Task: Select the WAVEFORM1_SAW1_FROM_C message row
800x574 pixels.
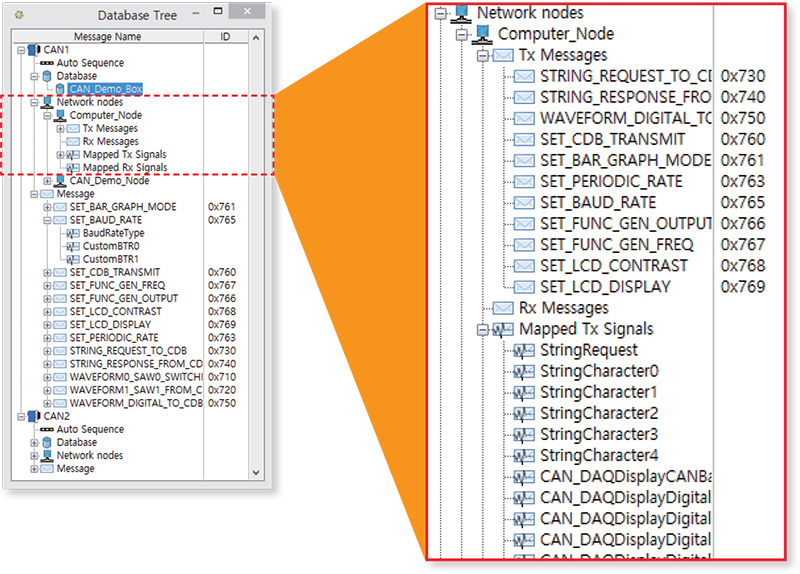Action: [135, 389]
